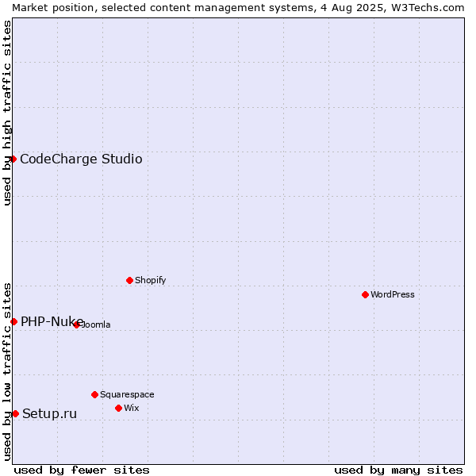Click the chart title mentioning W3Techs.com
The width and height of the screenshot is (476, 476).
click(238, 8)
